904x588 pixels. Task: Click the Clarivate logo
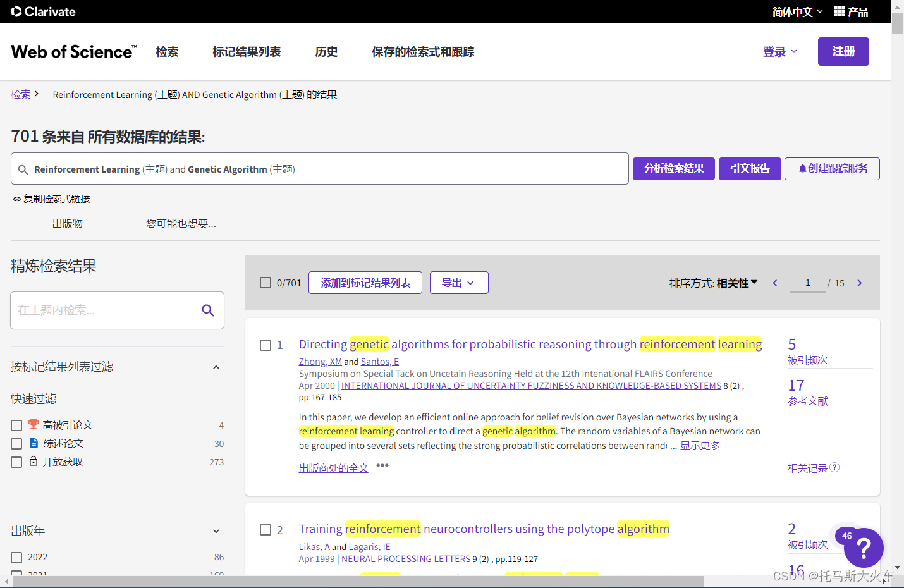pos(44,11)
